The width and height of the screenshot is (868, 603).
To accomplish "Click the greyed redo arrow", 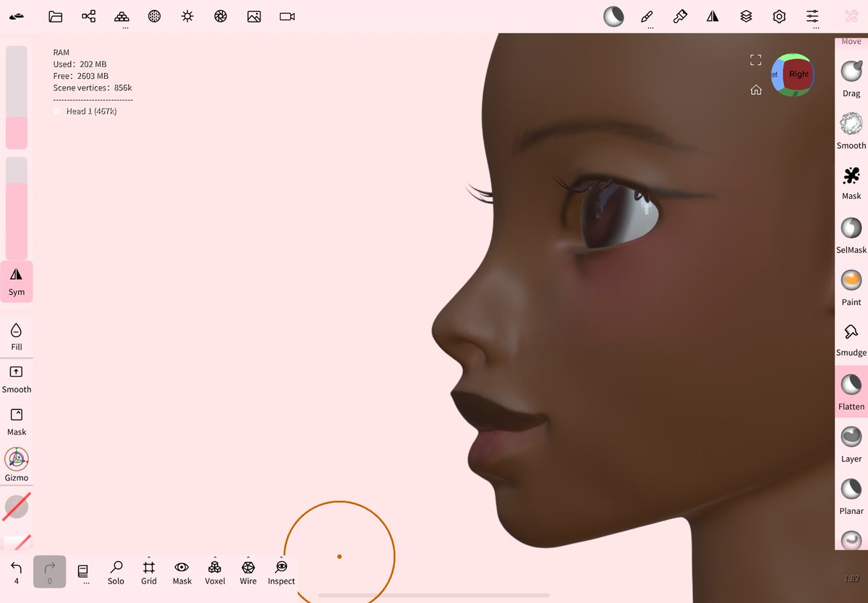I will tap(49, 572).
